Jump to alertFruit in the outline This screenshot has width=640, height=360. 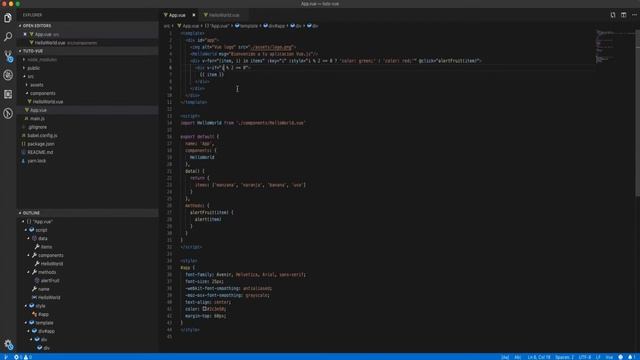pos(50,281)
